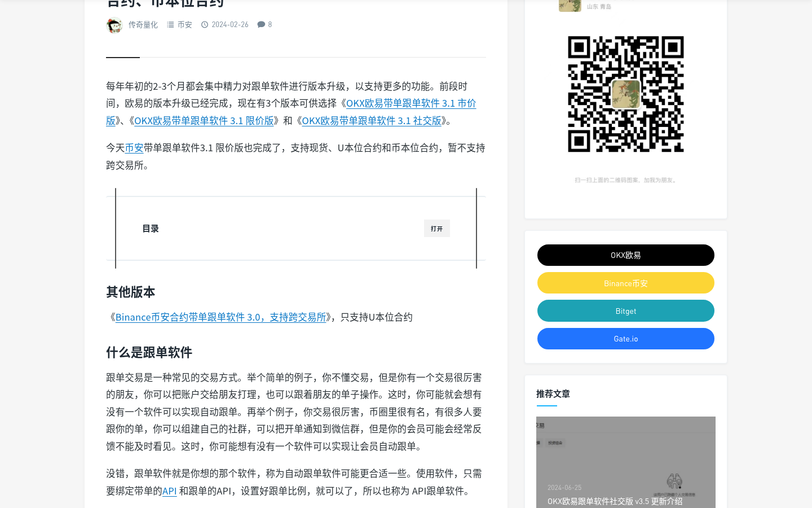Click the 推荐文章 section heading
Screen dimensions: 812x508
(x=553, y=394)
